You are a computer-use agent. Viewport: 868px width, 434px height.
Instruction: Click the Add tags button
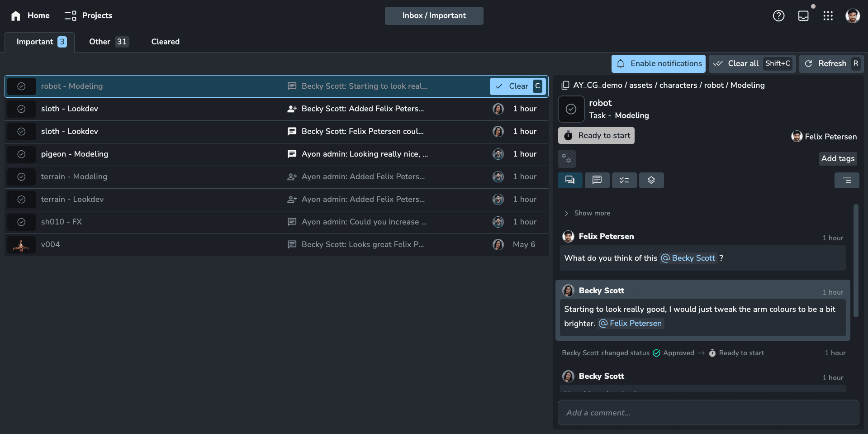(838, 158)
